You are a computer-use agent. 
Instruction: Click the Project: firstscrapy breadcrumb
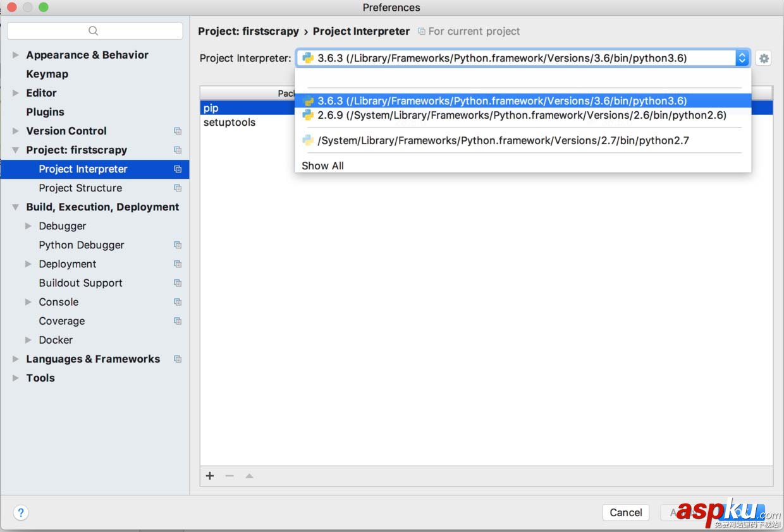click(x=248, y=31)
